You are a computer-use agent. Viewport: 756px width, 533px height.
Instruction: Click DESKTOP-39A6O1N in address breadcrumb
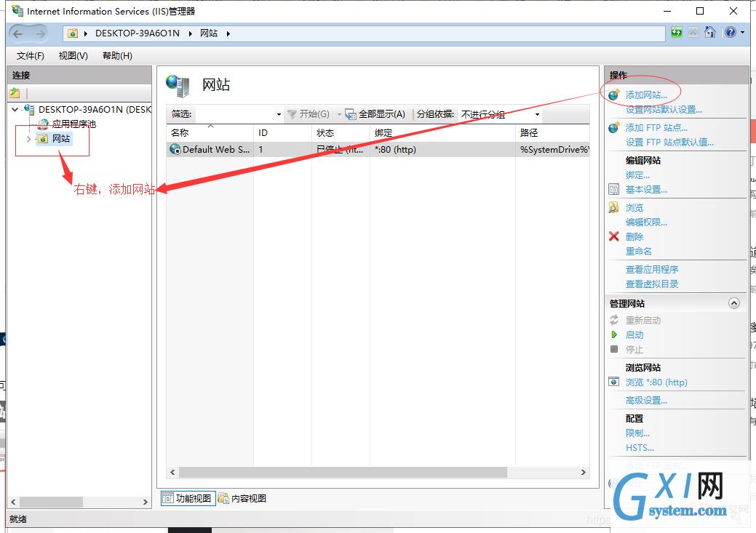[x=138, y=33]
